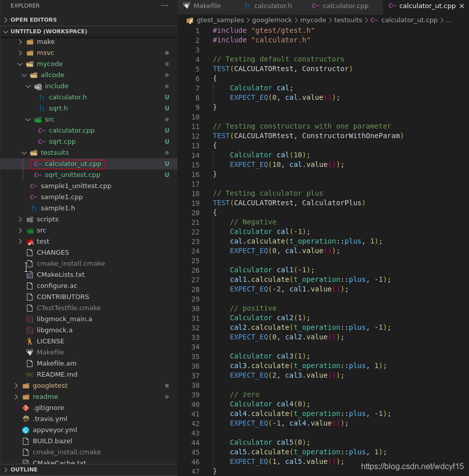The image size is (469, 476).
Task: Collapse the include folder chevron
Action: tap(28, 86)
